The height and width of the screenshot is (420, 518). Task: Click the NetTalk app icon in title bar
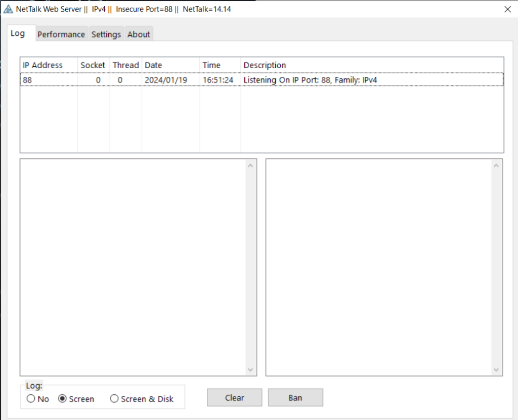(8, 9)
